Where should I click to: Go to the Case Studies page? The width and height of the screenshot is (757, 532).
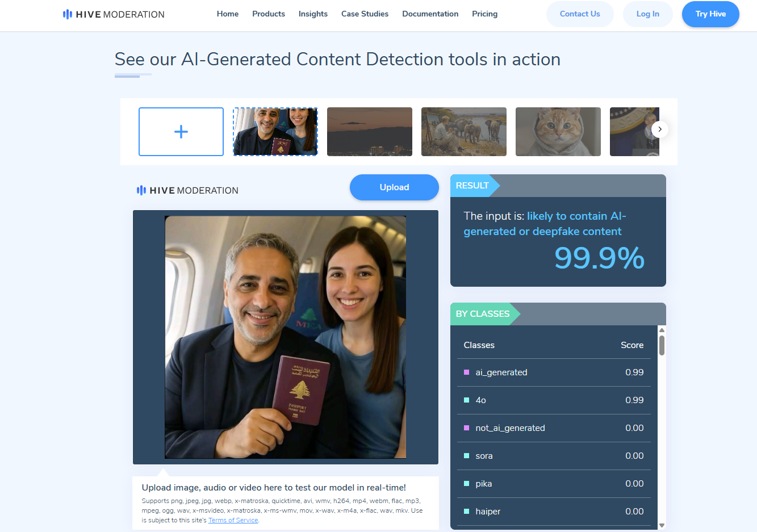pyautogui.click(x=365, y=14)
